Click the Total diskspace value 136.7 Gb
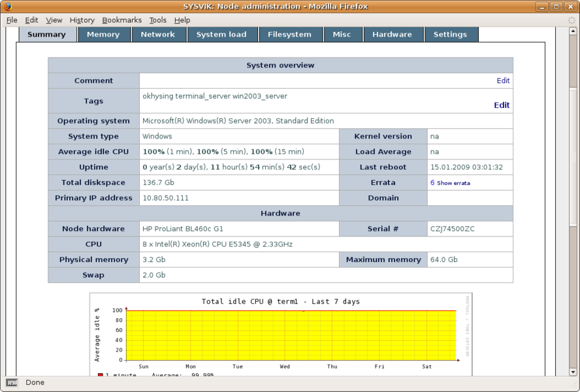This screenshot has width=580, height=392. (158, 182)
